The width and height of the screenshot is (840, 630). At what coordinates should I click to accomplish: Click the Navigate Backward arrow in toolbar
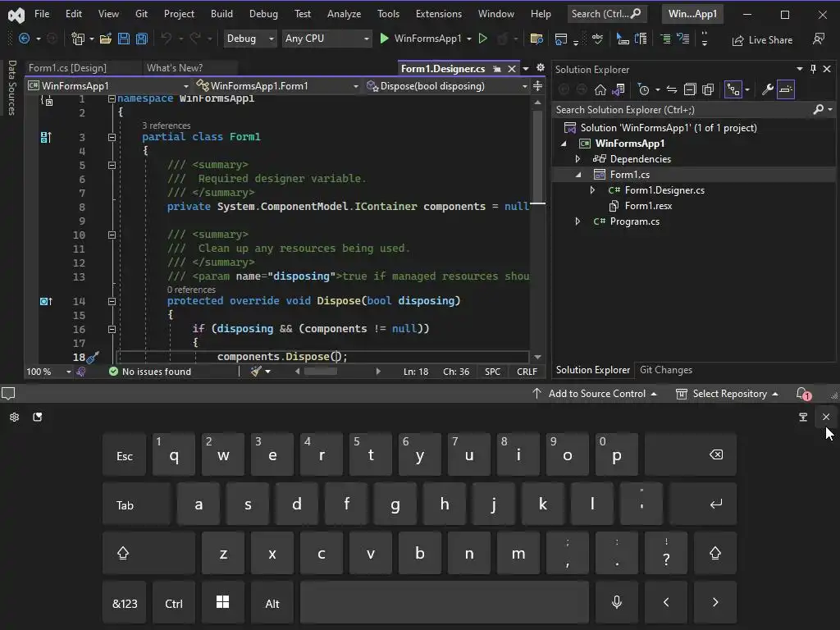(x=24, y=39)
